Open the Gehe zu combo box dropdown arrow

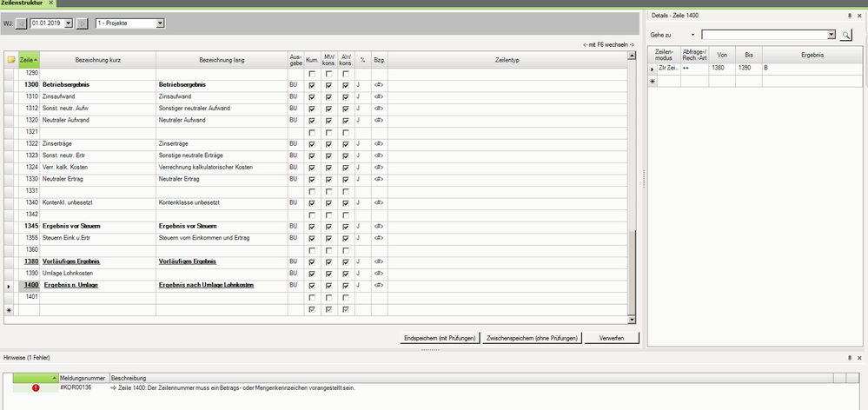click(x=831, y=35)
